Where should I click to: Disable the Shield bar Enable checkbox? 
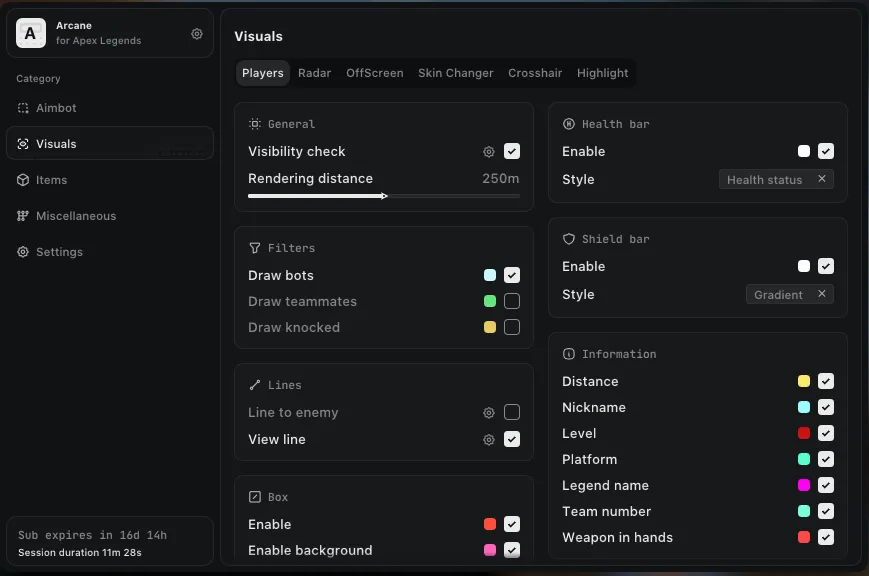pyautogui.click(x=826, y=266)
